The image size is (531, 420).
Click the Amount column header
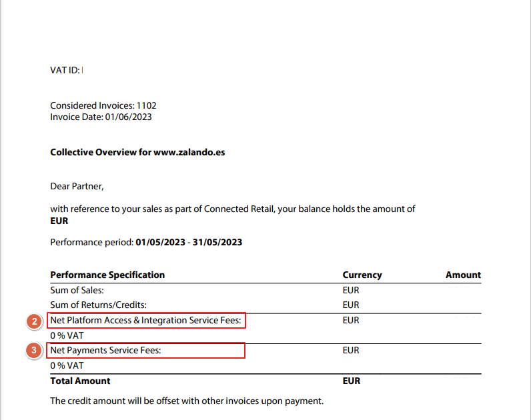[x=463, y=275]
